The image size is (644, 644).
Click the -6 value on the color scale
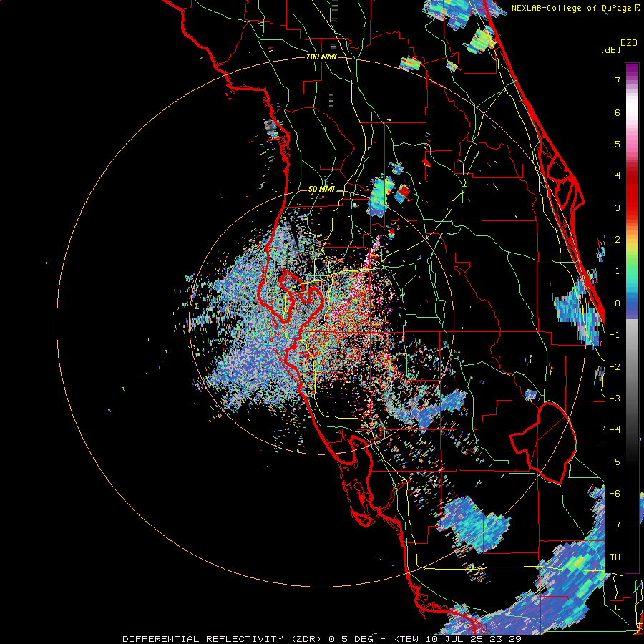(615, 494)
